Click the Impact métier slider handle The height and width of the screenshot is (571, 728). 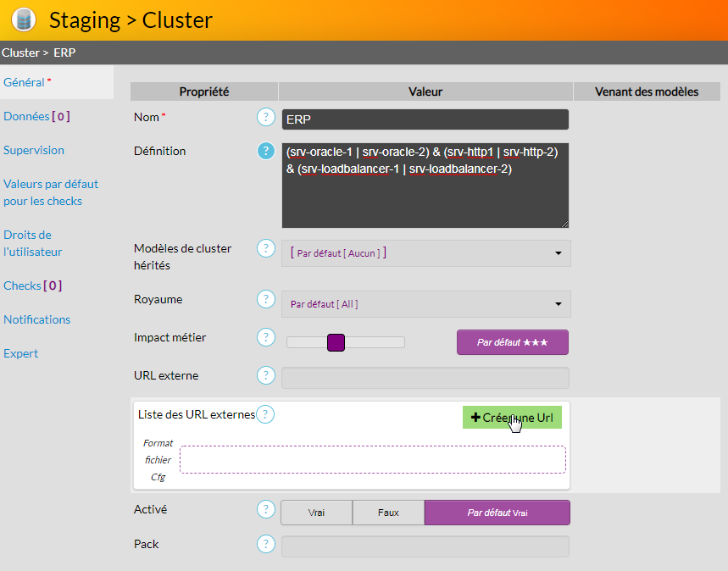pos(336,342)
